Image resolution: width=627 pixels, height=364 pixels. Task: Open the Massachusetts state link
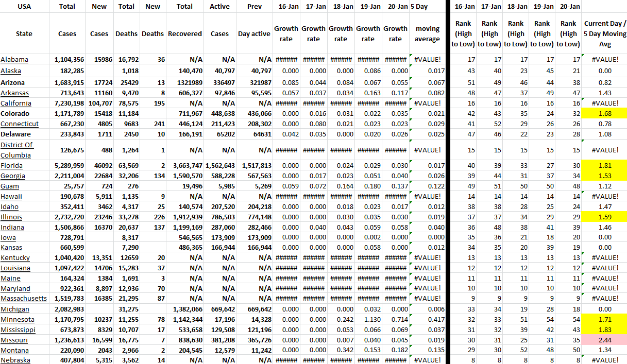(x=24, y=299)
